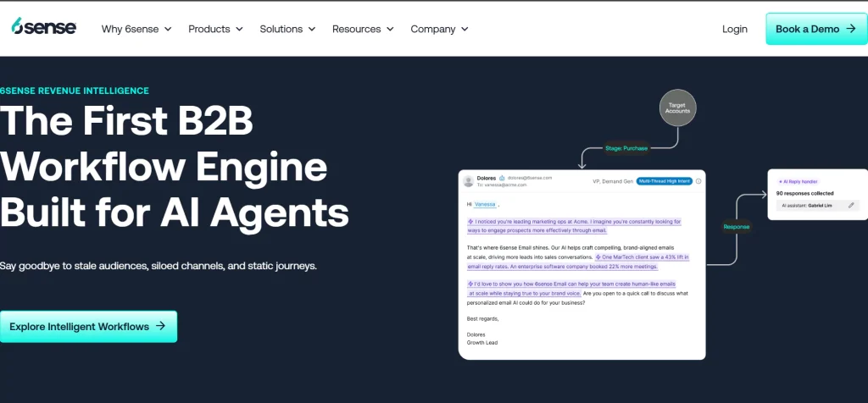Screen dimensions: 868x403
Task: Click the 6SENSE REVENUE INTELLIGENCE heading
Action: click(75, 91)
